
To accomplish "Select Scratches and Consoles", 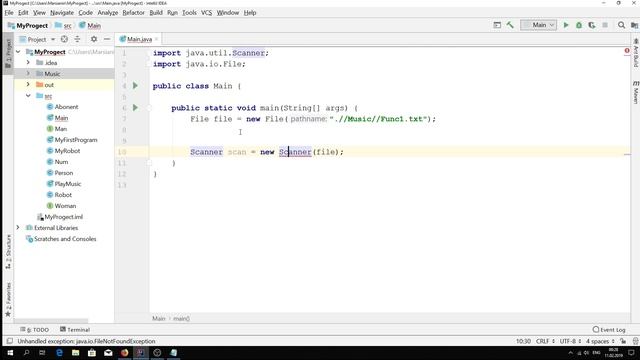I will (x=65, y=239).
